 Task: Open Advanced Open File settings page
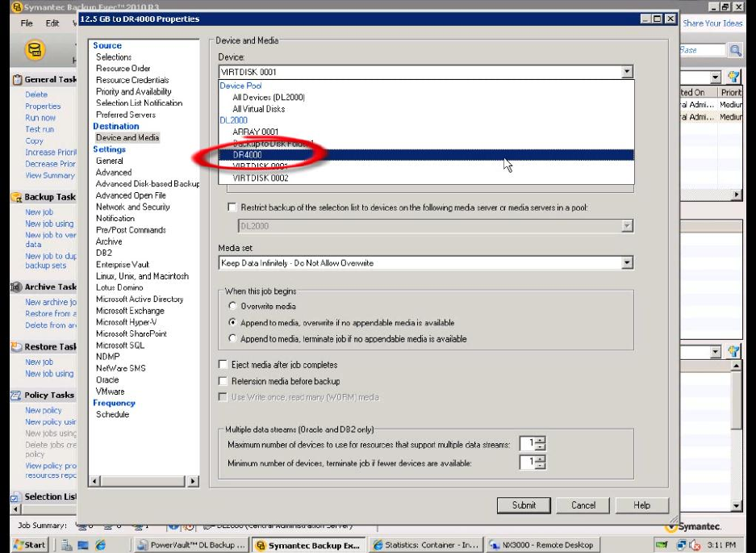pyautogui.click(x=131, y=195)
